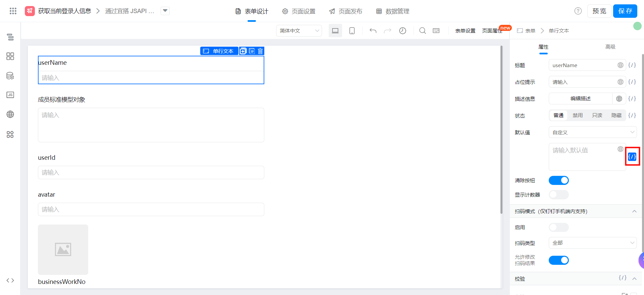644x295 pixels.
Task: Click the 占位提示 input field
Action: (x=587, y=82)
